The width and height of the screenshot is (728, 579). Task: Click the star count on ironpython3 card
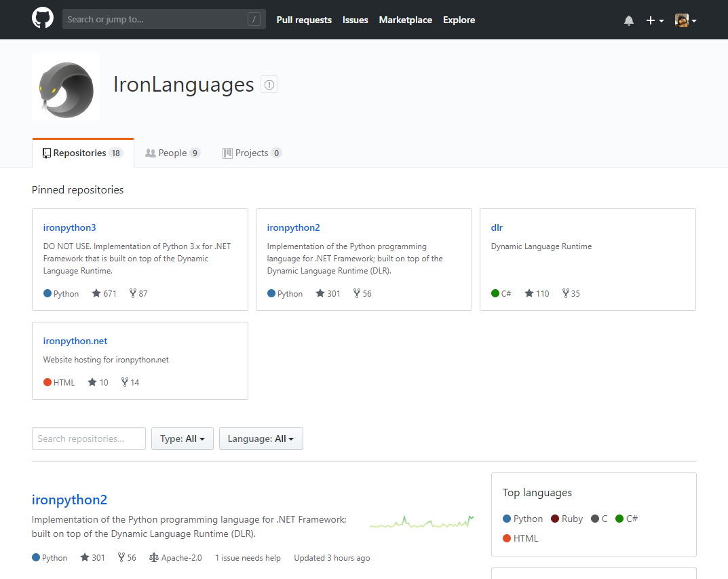pos(104,294)
